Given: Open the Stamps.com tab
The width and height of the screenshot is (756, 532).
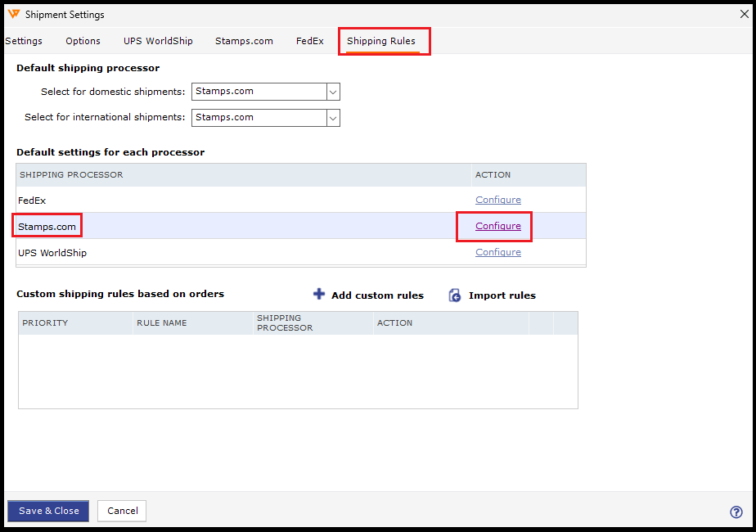Looking at the screenshot, I should click(244, 41).
